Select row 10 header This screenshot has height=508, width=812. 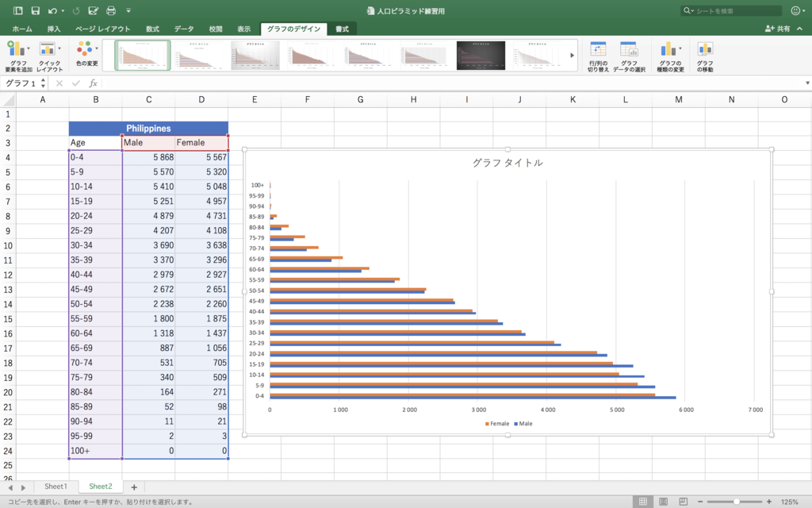(8, 246)
